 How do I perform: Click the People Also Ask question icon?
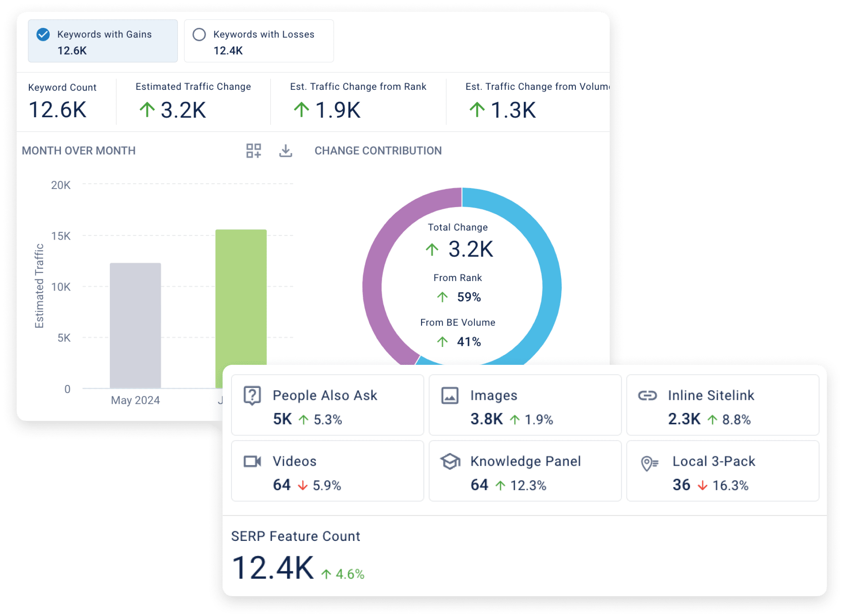click(x=252, y=395)
